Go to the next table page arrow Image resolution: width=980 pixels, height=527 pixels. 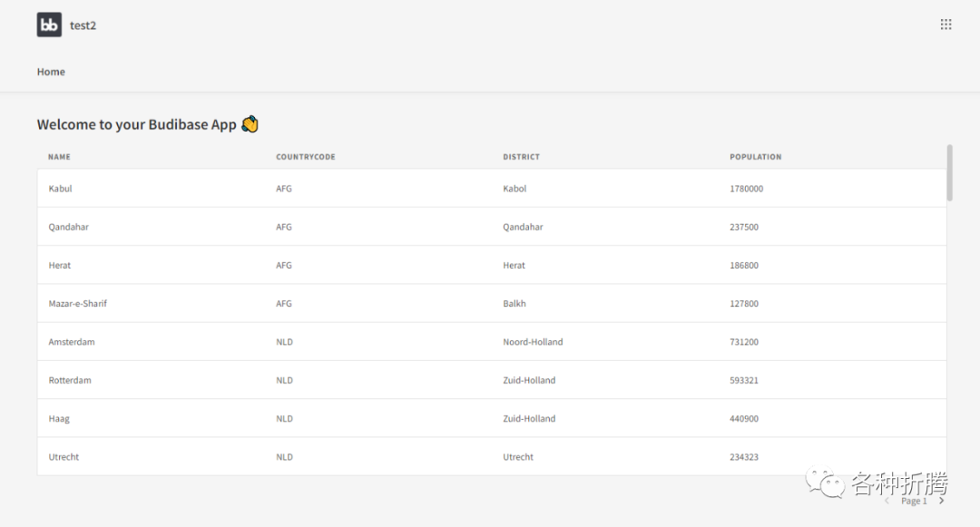(941, 501)
